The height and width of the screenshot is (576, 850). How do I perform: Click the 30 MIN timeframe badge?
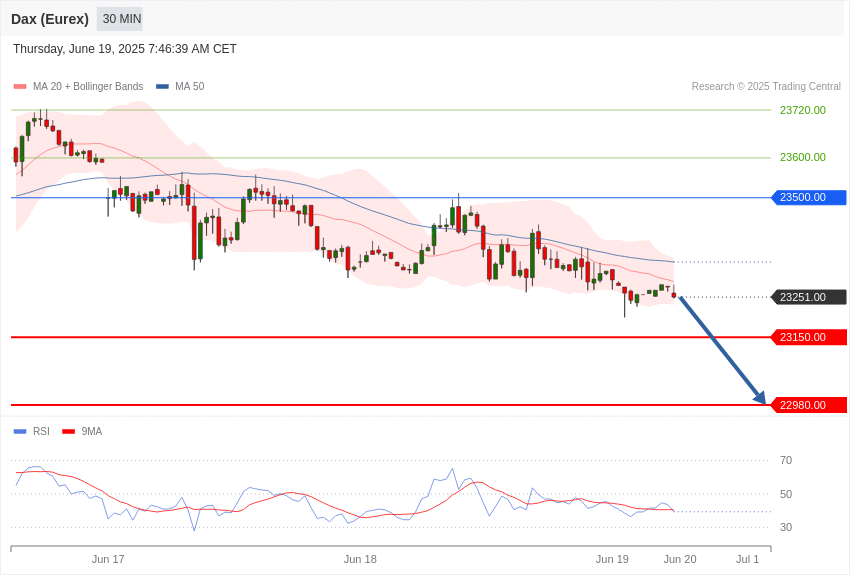tap(120, 19)
